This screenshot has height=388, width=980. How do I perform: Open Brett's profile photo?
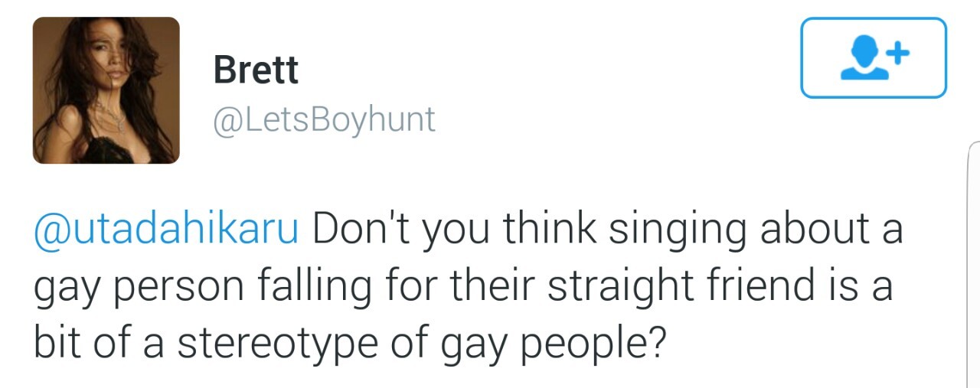pyautogui.click(x=106, y=90)
